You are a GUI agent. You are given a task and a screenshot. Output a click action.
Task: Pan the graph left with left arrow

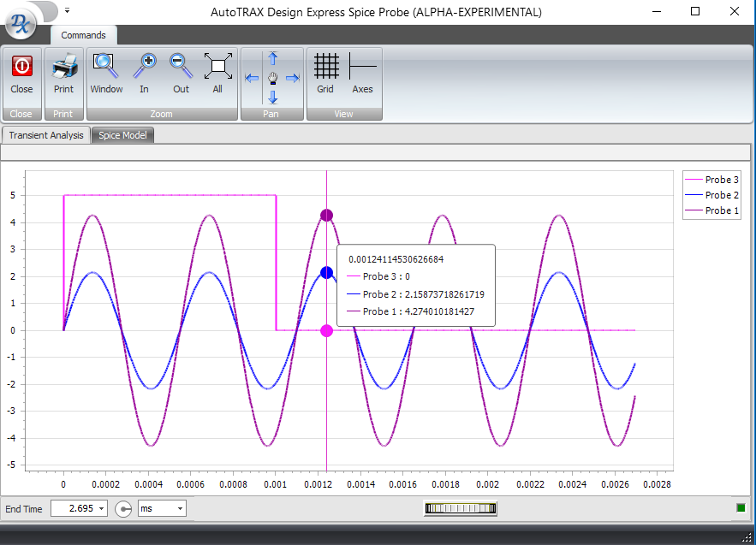point(252,78)
